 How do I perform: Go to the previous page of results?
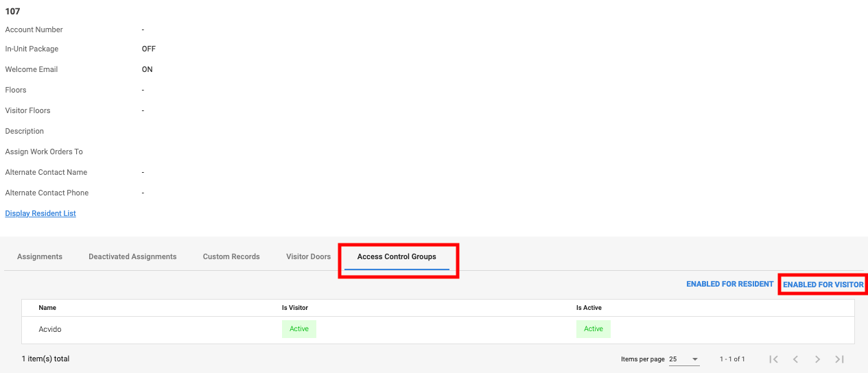795,359
